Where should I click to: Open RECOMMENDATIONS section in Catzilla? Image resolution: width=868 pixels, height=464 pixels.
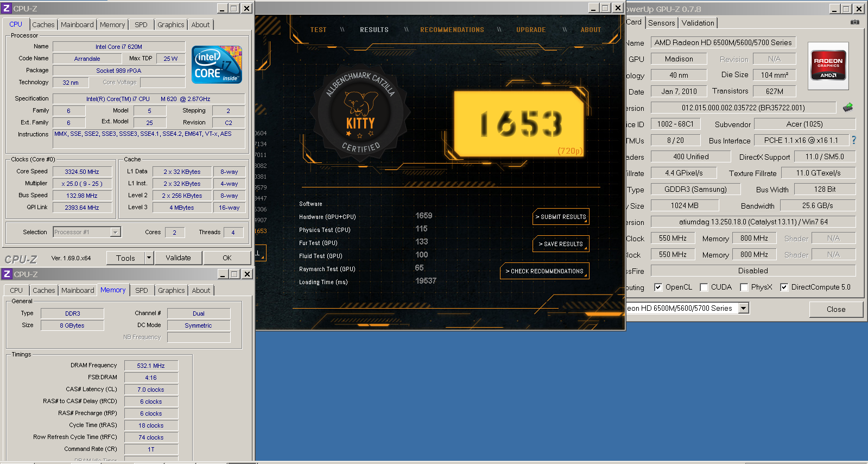(x=452, y=30)
